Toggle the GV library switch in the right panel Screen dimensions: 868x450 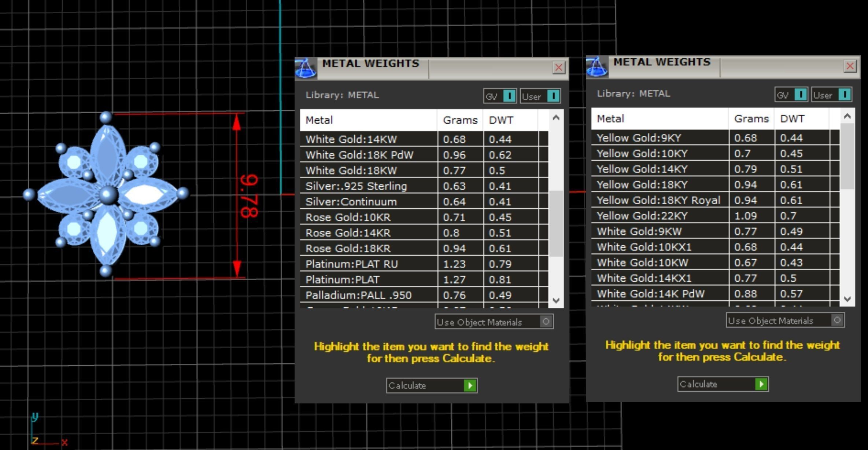[x=800, y=95]
